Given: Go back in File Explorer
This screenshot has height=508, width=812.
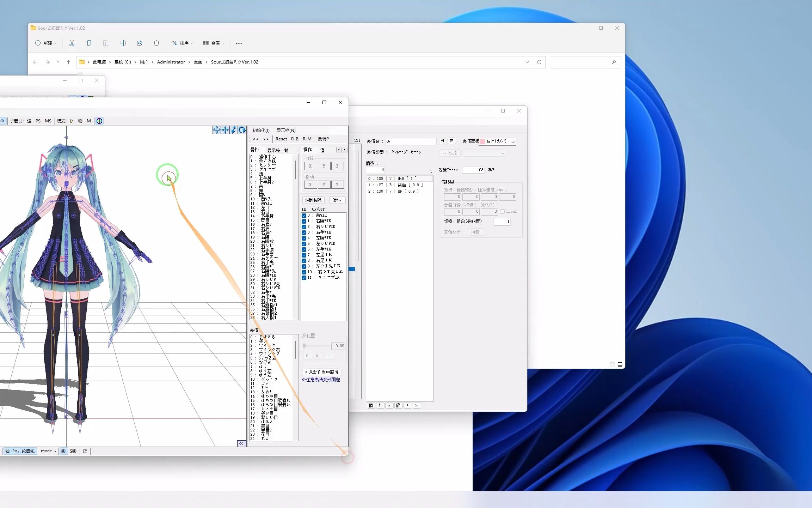Looking at the screenshot, I should pyautogui.click(x=35, y=62).
